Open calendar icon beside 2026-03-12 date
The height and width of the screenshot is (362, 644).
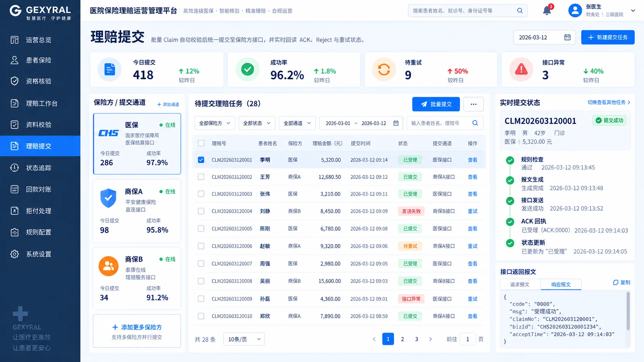point(567,37)
